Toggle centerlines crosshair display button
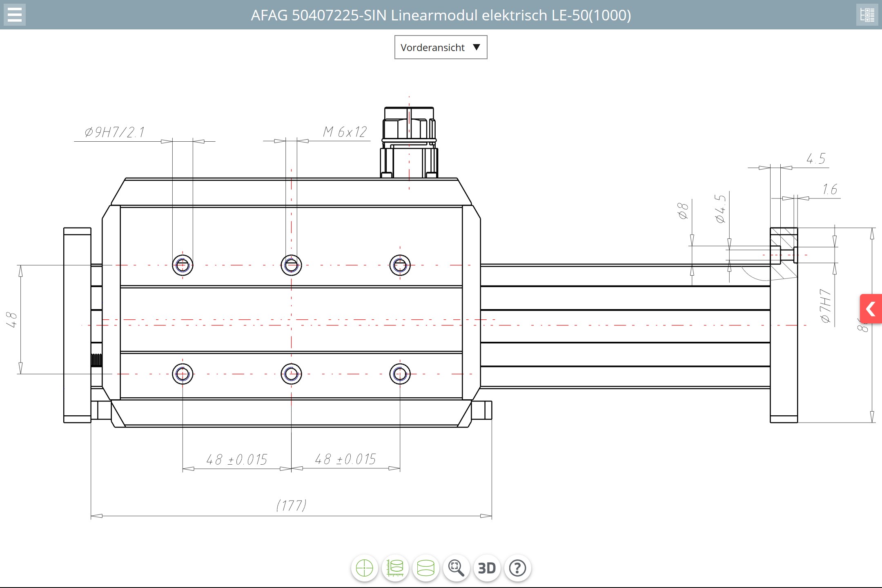This screenshot has width=882, height=588. point(364,568)
